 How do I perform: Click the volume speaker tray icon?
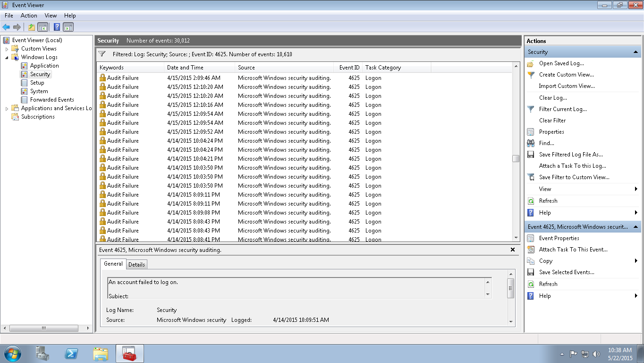(x=596, y=354)
